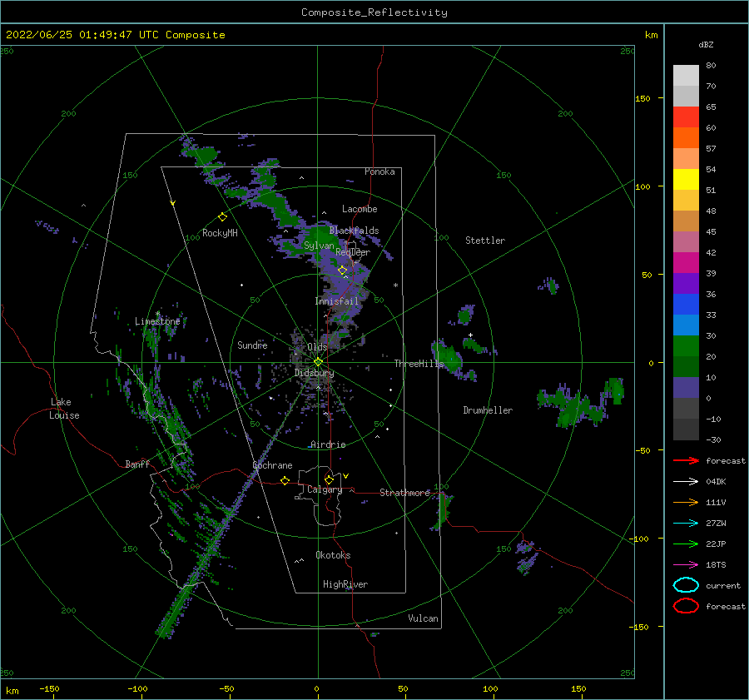Click the Stettler city label

point(485,241)
